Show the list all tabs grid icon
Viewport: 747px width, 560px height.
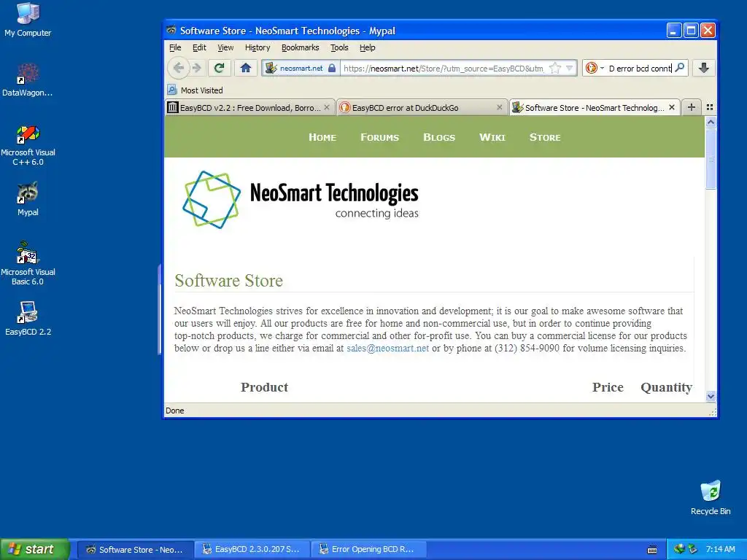709,107
